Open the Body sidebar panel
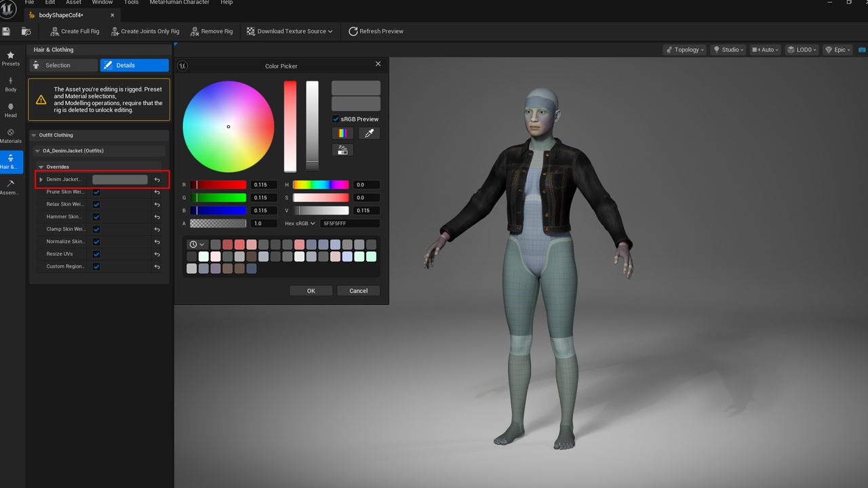The height and width of the screenshot is (488, 868). [11, 85]
